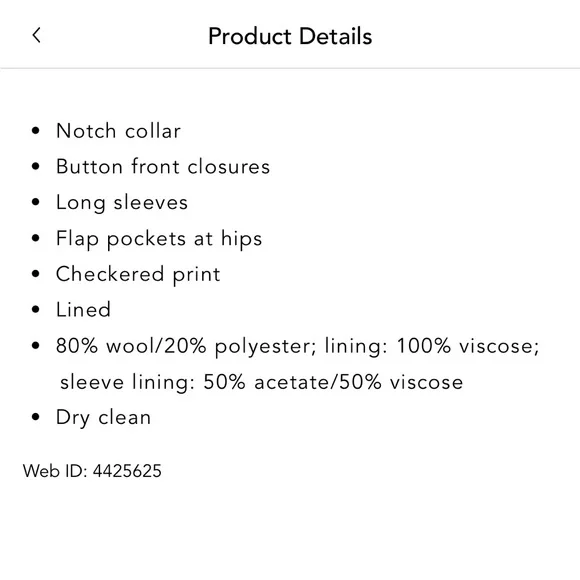580x580 pixels.
Task: Click the bullet beside Dry clean
Action: coord(36,417)
